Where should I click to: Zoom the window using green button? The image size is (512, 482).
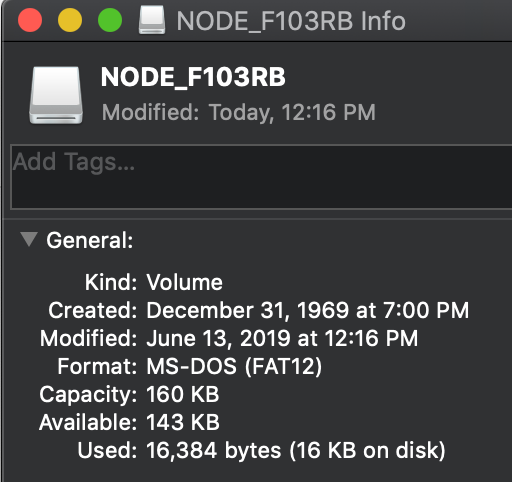[x=110, y=20]
